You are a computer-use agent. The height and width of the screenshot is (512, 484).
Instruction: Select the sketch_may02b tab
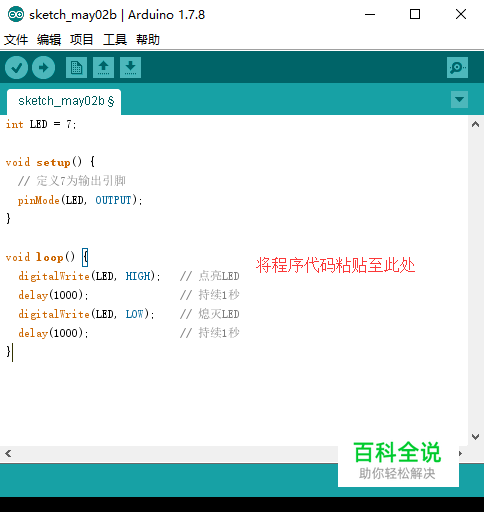tap(64, 101)
